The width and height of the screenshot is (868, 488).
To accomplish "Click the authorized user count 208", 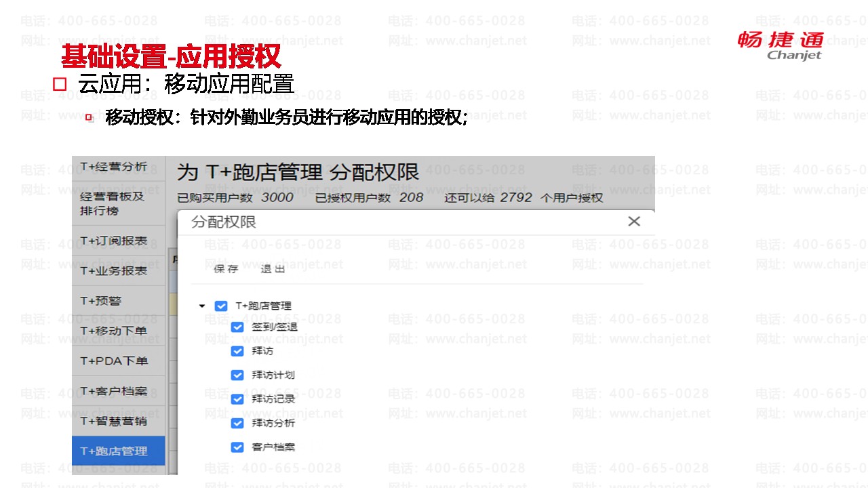I will (411, 197).
